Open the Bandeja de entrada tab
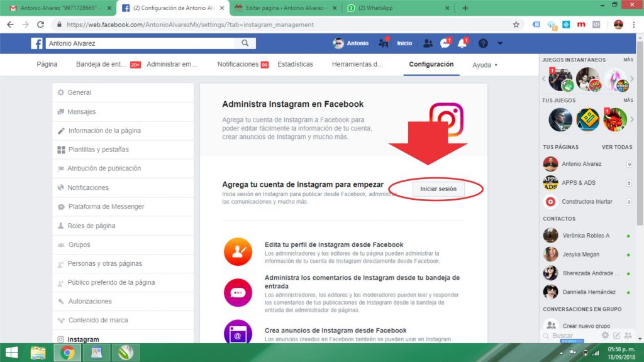The height and width of the screenshot is (362, 644). (x=108, y=65)
